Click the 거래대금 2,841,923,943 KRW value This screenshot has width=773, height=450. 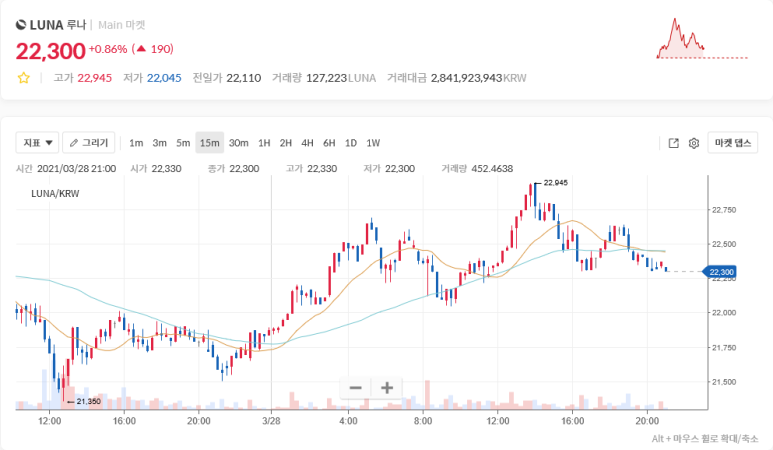(457, 78)
